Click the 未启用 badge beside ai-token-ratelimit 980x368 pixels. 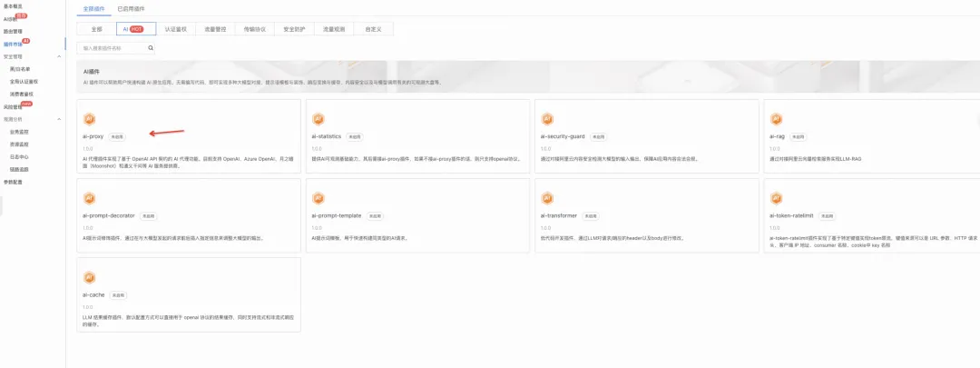(x=826, y=215)
